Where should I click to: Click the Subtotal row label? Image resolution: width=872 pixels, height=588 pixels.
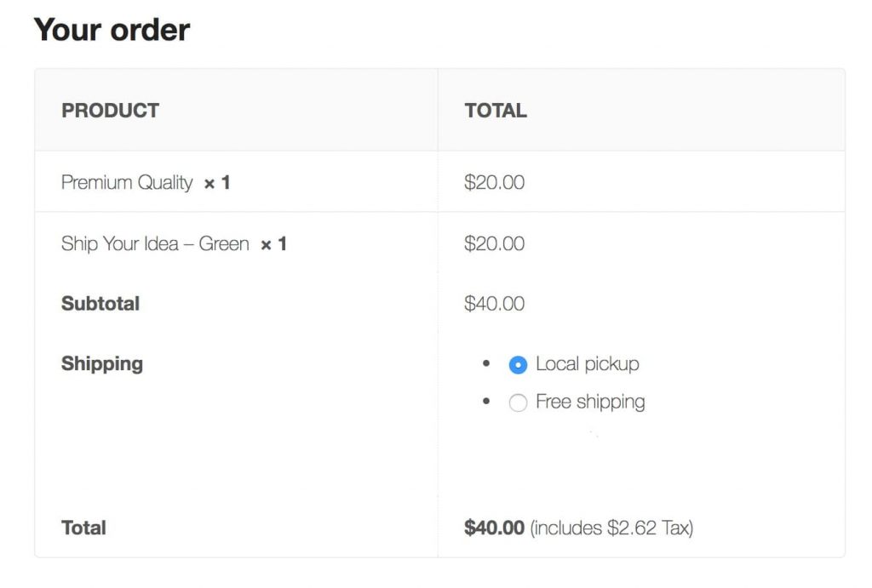(x=100, y=304)
